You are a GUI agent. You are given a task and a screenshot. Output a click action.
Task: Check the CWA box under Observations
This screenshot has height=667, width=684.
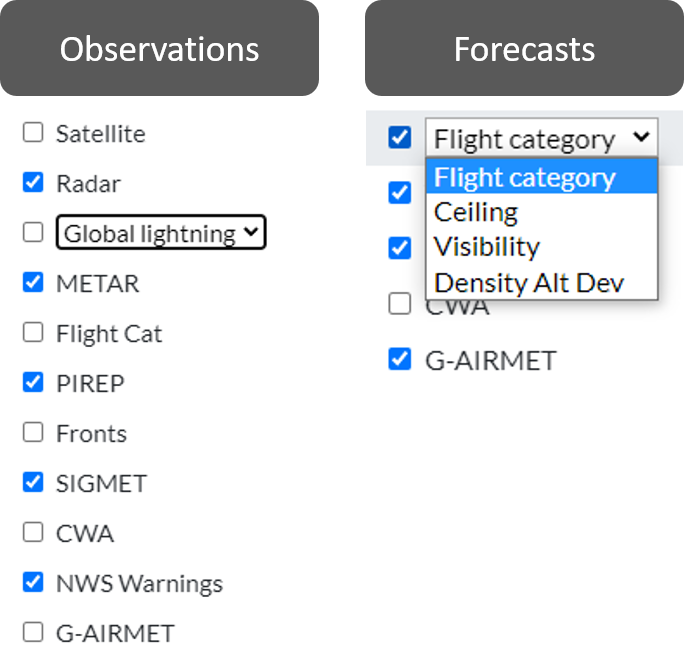click(x=34, y=533)
